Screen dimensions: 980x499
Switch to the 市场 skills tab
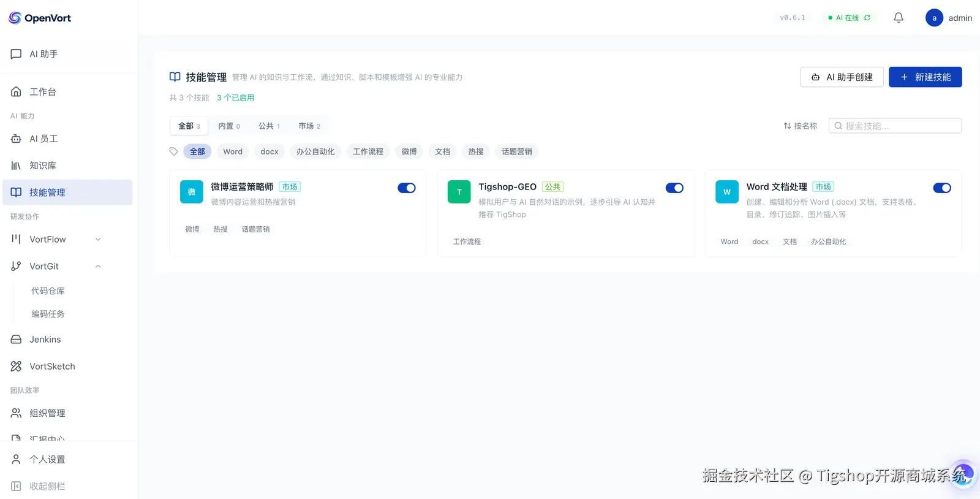(309, 126)
